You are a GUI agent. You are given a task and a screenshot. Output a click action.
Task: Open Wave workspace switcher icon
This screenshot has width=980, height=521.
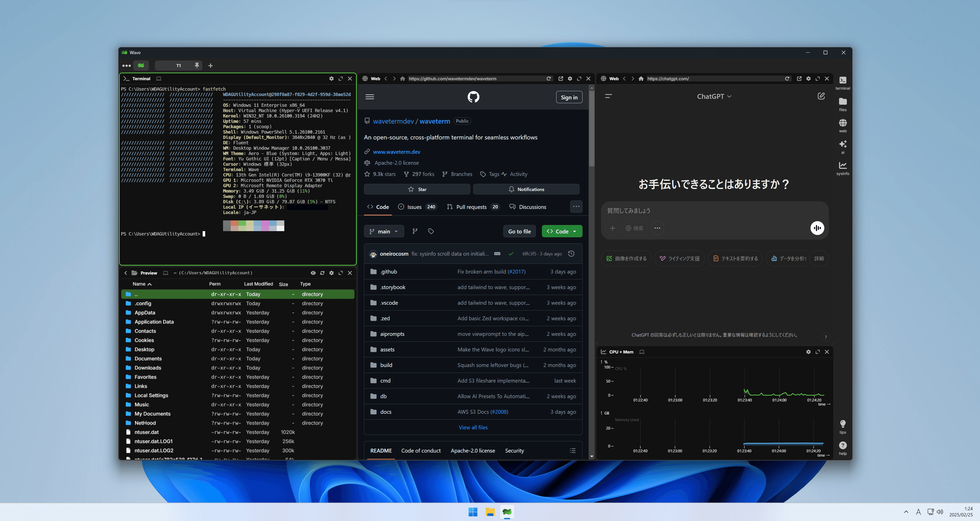pyautogui.click(x=141, y=65)
